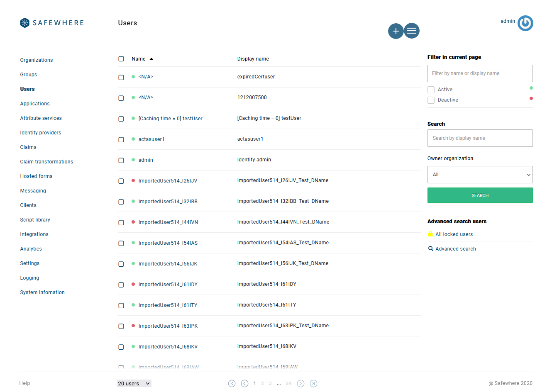Image resolution: width=552 pixels, height=392 pixels.
Task: Click the Safewhere logo
Action: (52, 23)
